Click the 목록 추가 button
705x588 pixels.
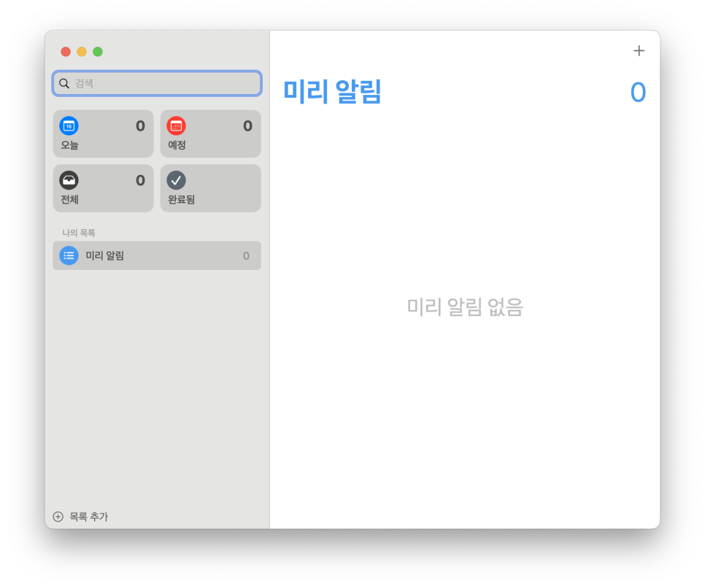tap(80, 517)
